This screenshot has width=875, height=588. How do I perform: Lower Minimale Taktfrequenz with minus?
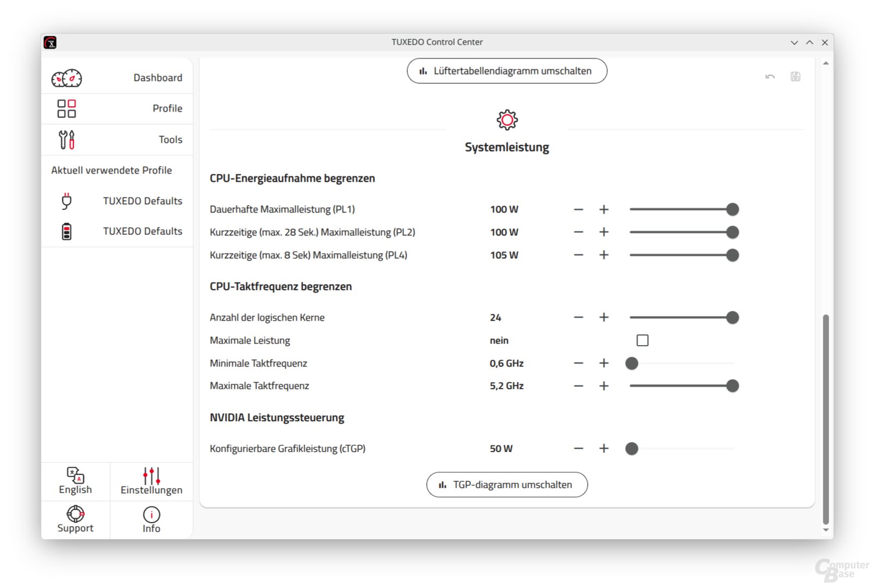pyautogui.click(x=578, y=363)
